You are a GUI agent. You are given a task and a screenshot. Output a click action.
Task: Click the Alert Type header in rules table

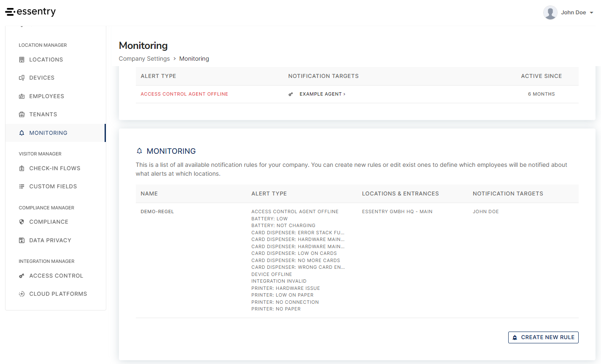click(x=269, y=194)
